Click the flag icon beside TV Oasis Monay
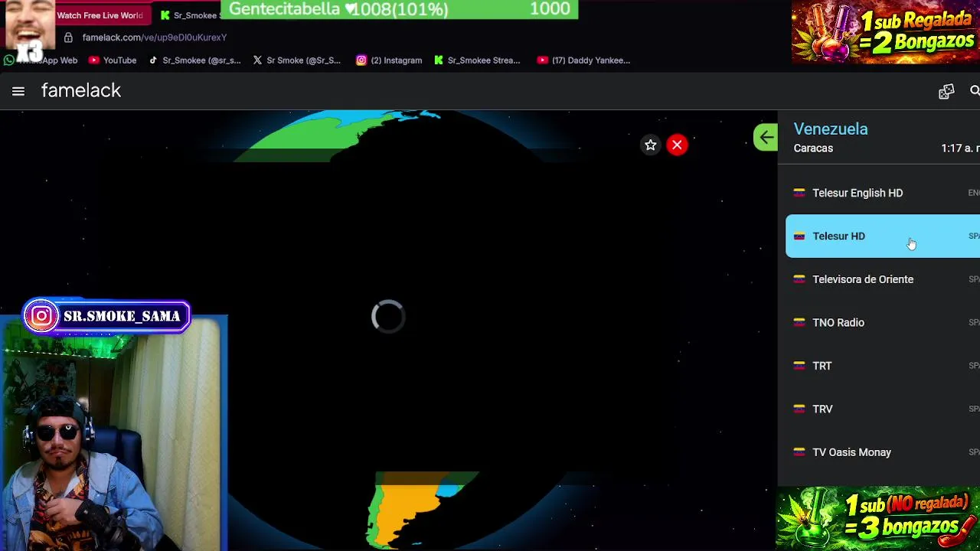The image size is (980, 551). [x=799, y=452]
